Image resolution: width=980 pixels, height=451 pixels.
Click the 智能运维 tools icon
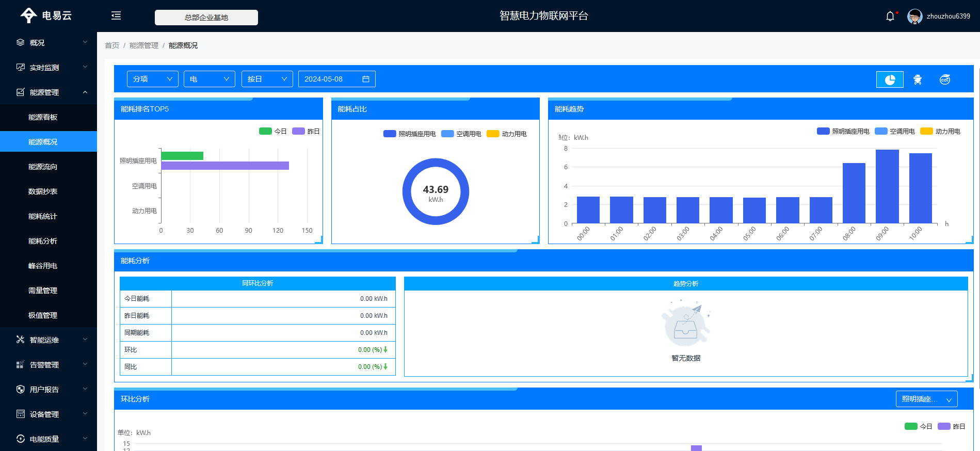21,340
